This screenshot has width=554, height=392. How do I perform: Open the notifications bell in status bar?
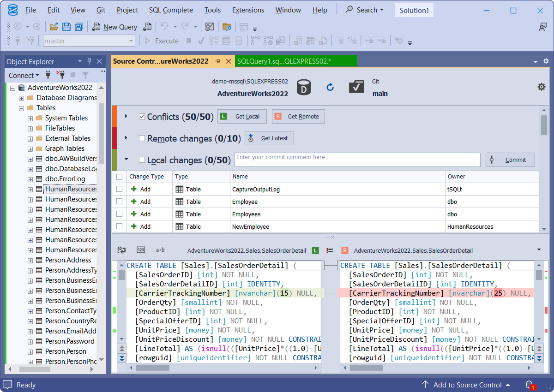pos(529,385)
